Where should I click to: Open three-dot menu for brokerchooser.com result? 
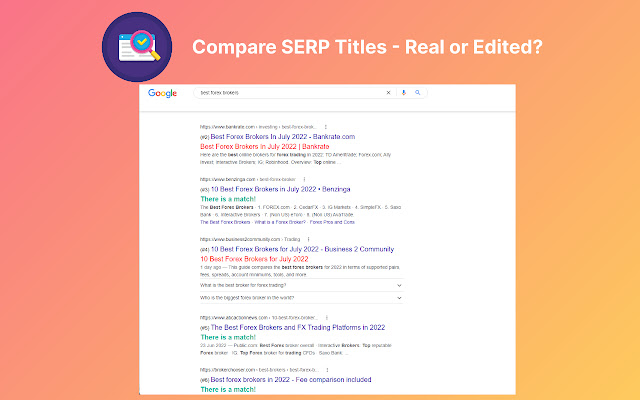coord(327,370)
